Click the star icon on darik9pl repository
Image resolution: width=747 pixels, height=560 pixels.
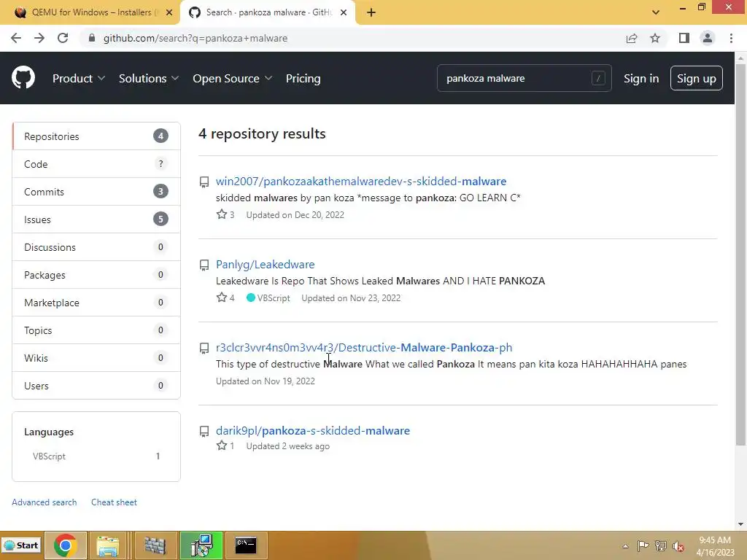(222, 446)
